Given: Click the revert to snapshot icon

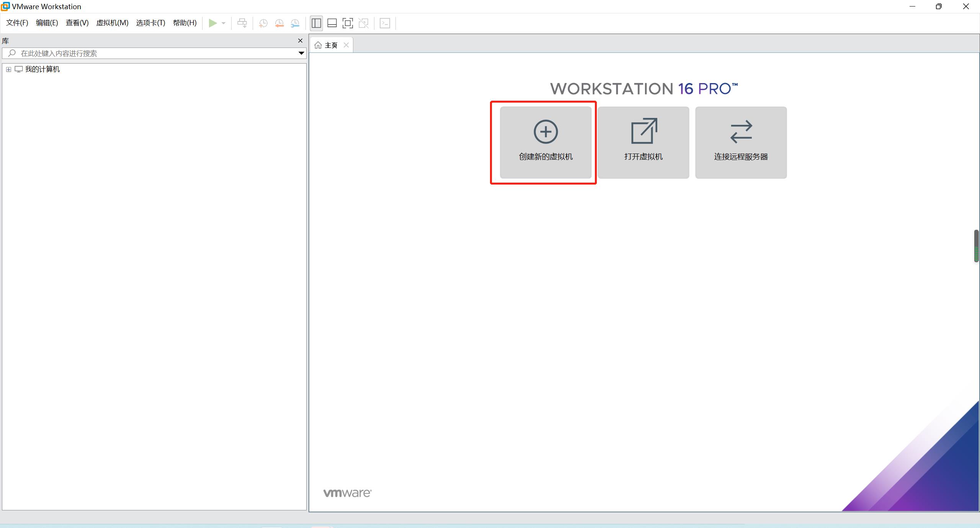Looking at the screenshot, I should (279, 23).
